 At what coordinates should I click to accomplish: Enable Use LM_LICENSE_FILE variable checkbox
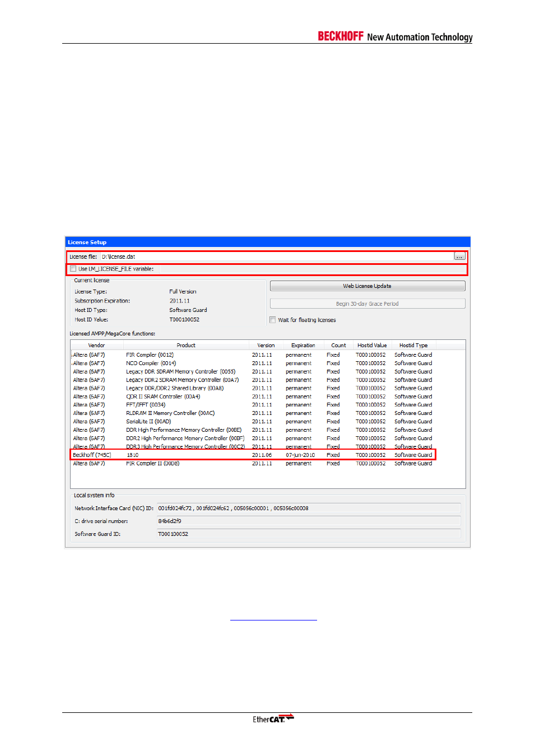click(73, 269)
